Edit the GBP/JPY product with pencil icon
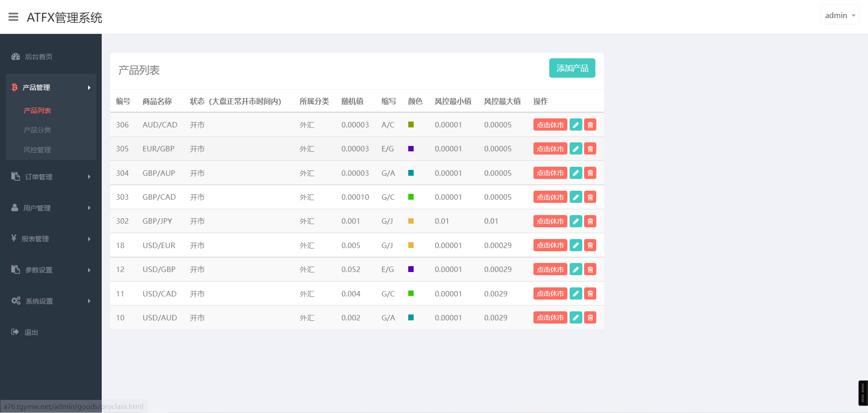868x413 pixels. click(576, 221)
